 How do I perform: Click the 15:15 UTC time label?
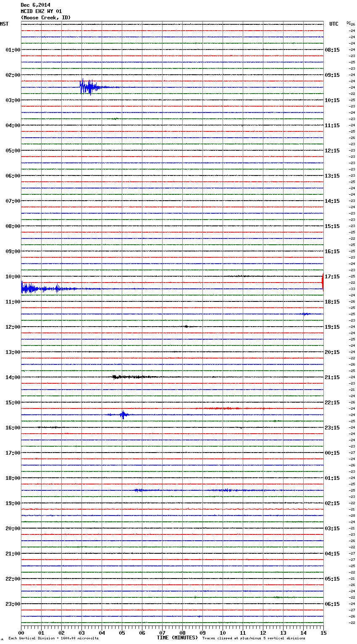(x=332, y=226)
